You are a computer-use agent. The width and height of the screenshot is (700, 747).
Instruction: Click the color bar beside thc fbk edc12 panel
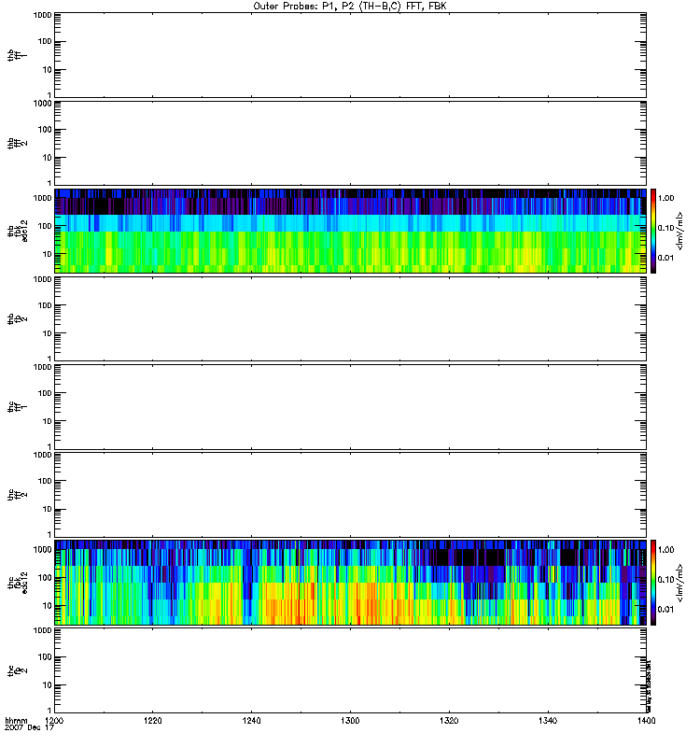click(x=653, y=582)
